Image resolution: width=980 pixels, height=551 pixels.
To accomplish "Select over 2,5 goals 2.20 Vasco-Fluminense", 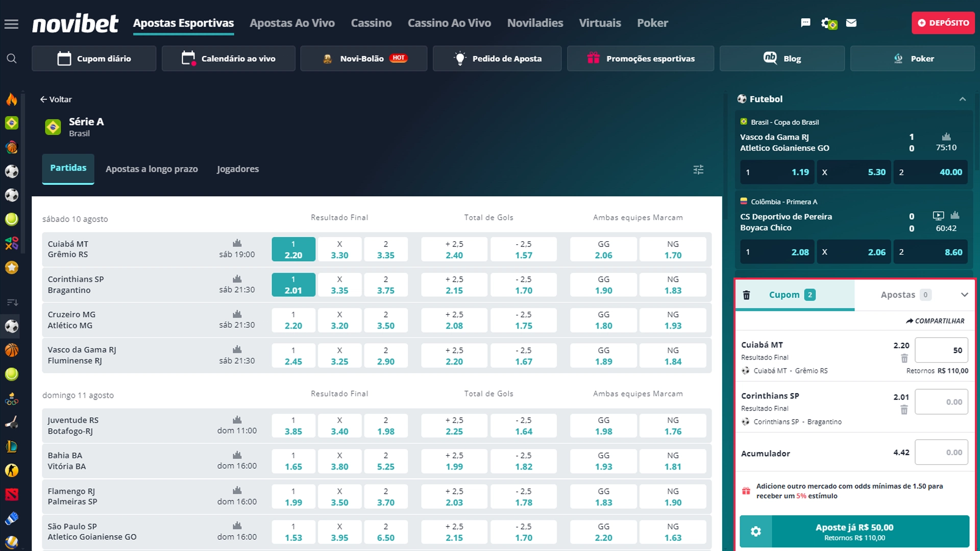I will pos(454,356).
